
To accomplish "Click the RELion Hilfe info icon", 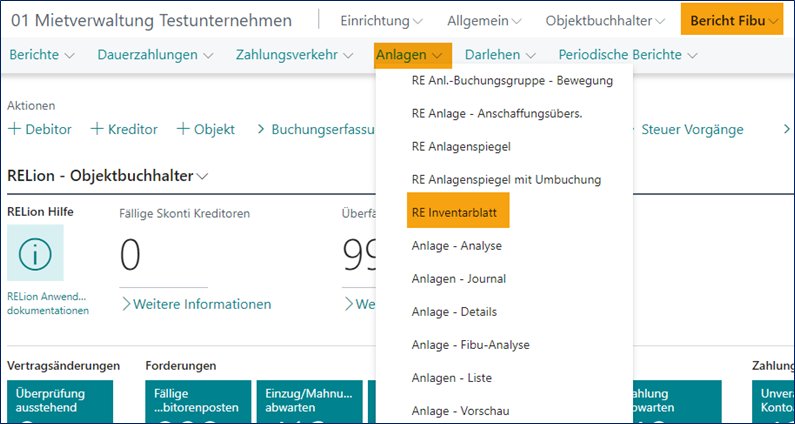I will point(35,252).
